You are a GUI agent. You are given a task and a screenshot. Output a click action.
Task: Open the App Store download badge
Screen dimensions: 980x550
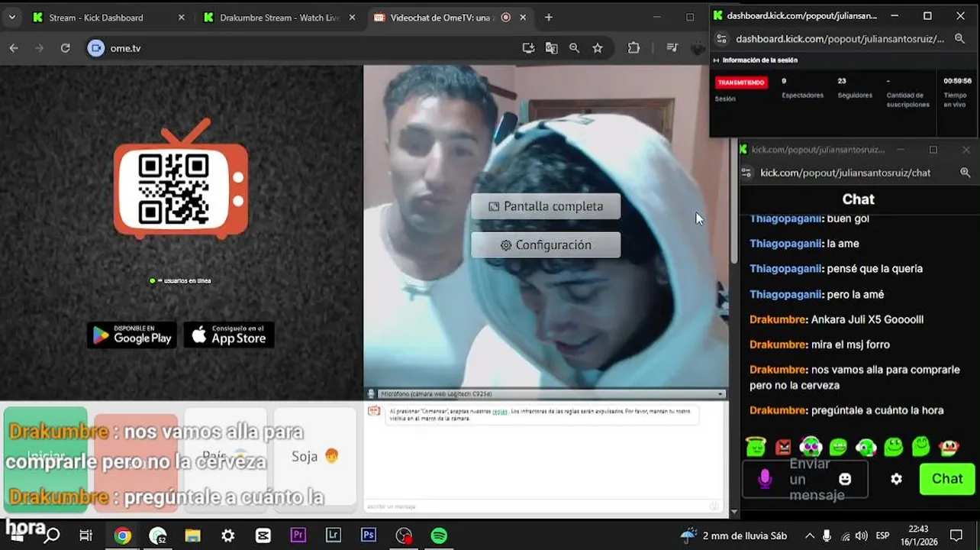point(229,335)
